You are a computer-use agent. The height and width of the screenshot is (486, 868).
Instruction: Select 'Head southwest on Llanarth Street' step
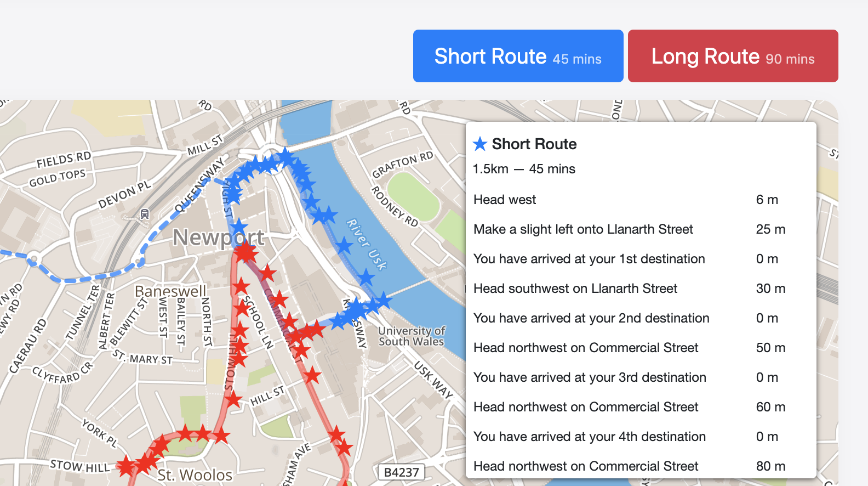[575, 289]
